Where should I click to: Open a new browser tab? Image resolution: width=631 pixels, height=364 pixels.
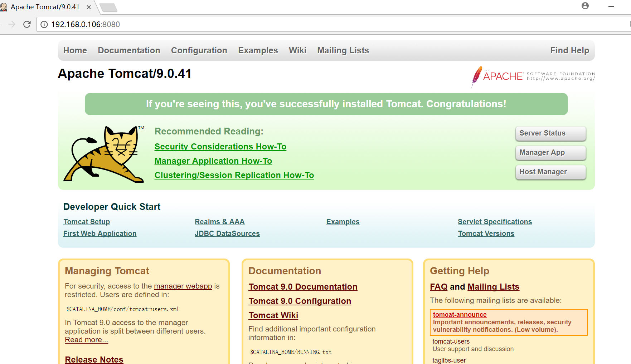tap(108, 8)
